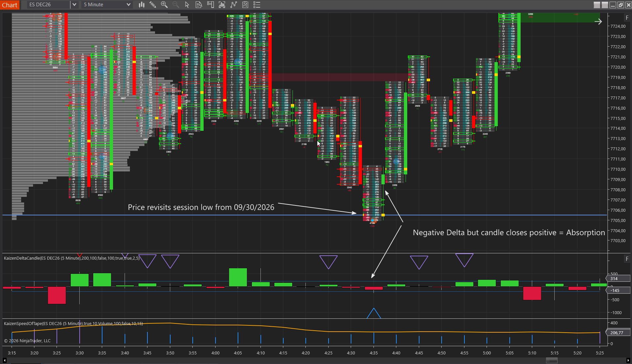Click the 7705,00 price axis label
This screenshot has width=632, height=364.
pos(618,220)
